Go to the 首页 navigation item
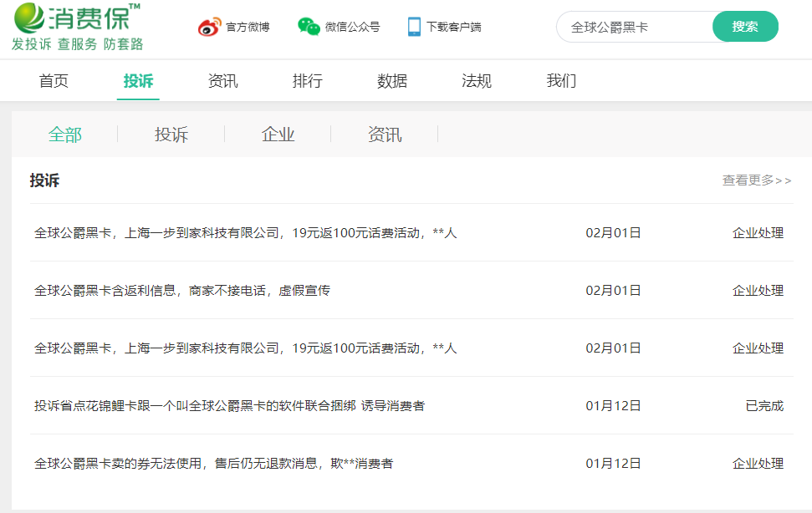 coord(54,81)
